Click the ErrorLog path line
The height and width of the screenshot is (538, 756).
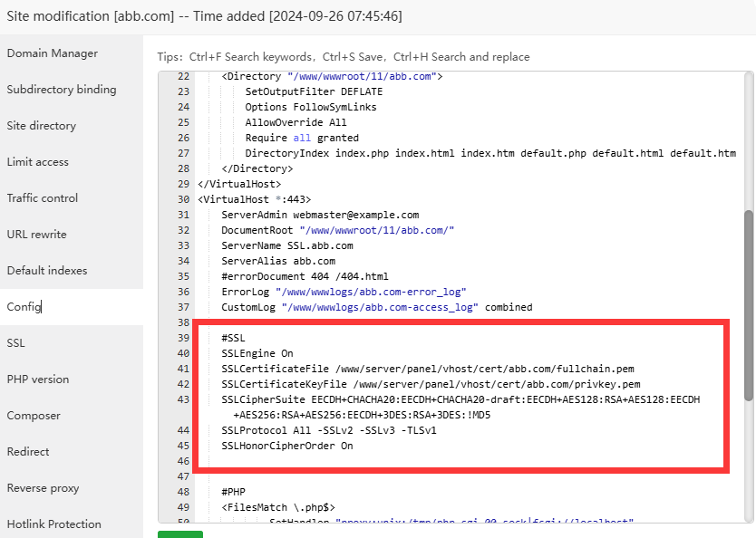pyautogui.click(x=344, y=292)
